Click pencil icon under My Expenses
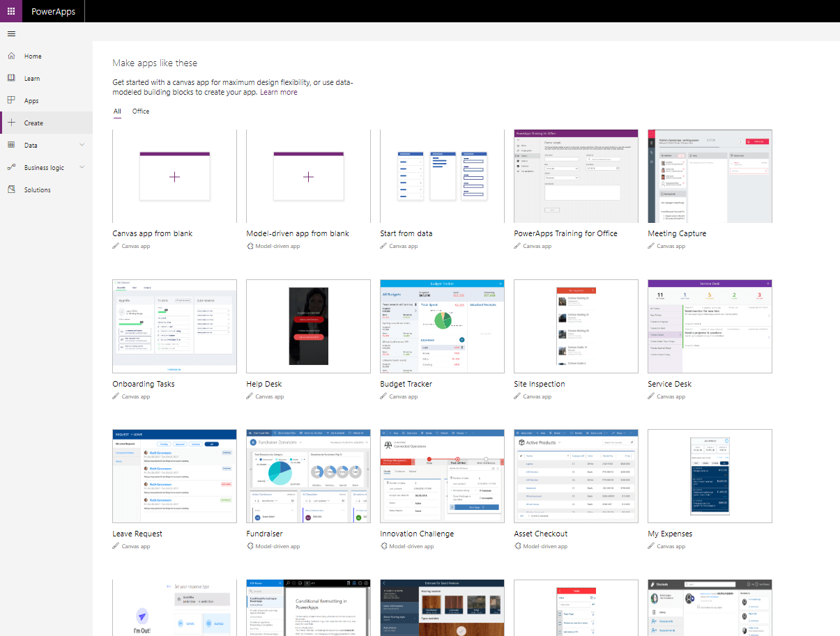The image size is (840, 636). coord(651,546)
